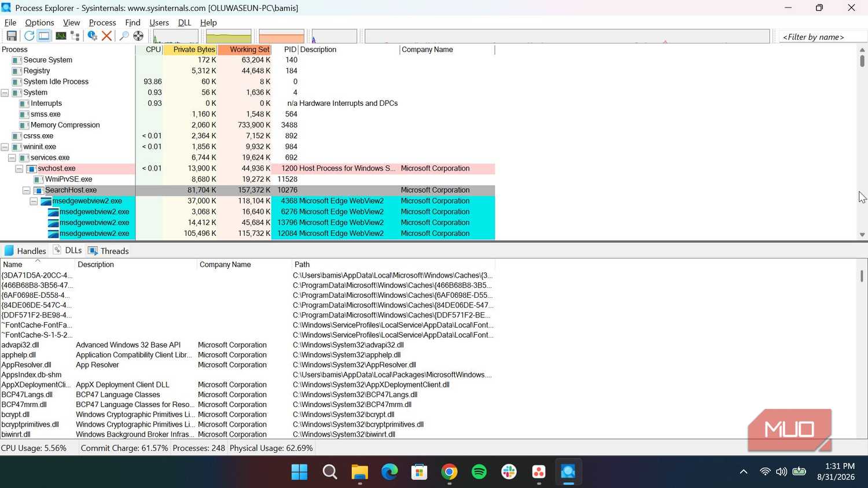Collapse the msedgewebview2.exe PID 4368 node
This screenshot has height=488, width=868.
tap(34, 201)
